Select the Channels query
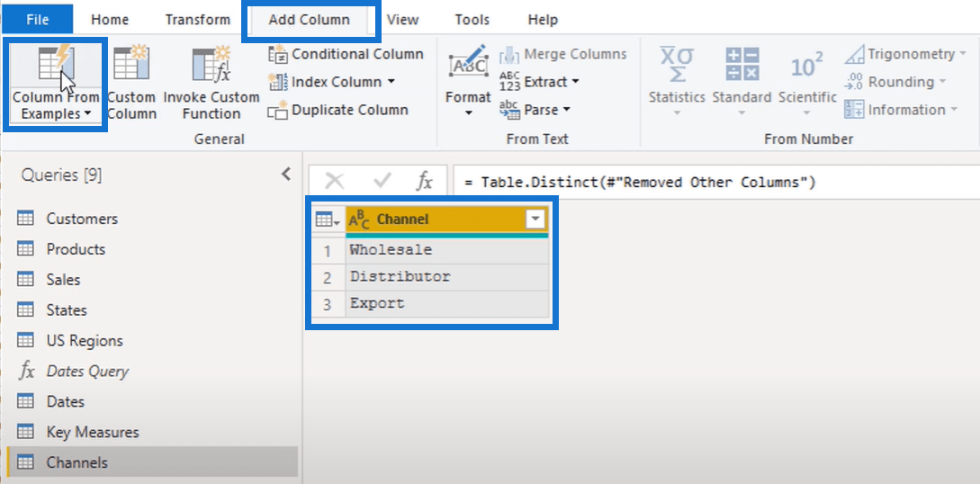 pos(150,462)
